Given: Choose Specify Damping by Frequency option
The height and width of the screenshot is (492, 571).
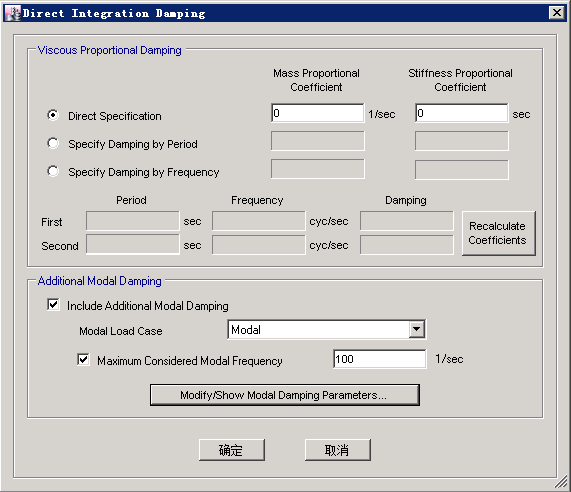Looking at the screenshot, I should tap(53, 171).
